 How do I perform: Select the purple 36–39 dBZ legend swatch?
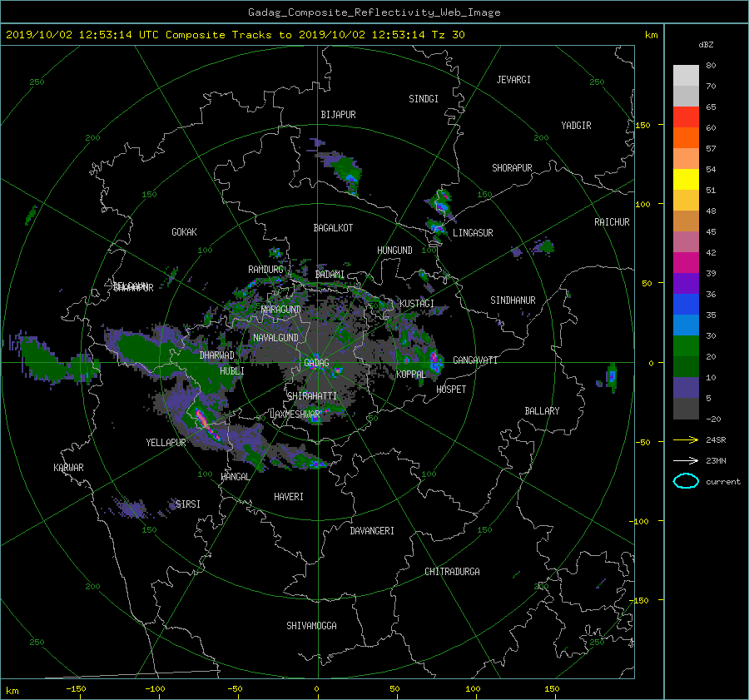pos(686,284)
